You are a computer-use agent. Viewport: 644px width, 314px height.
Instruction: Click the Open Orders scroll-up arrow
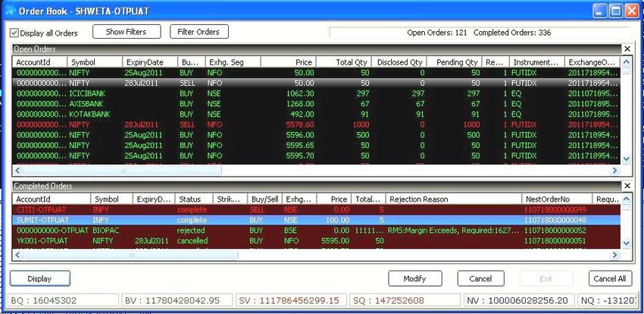(x=626, y=62)
